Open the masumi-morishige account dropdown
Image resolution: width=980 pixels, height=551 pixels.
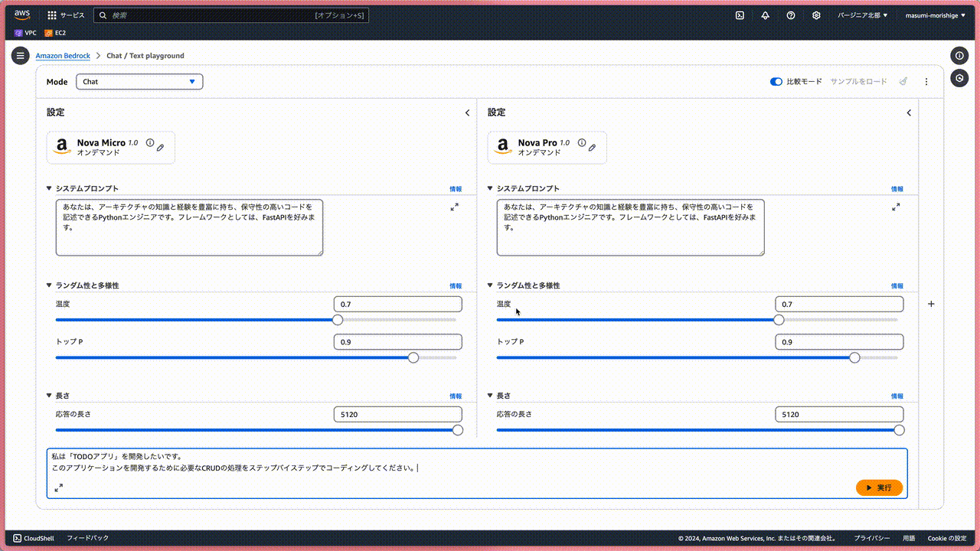(x=934, y=15)
